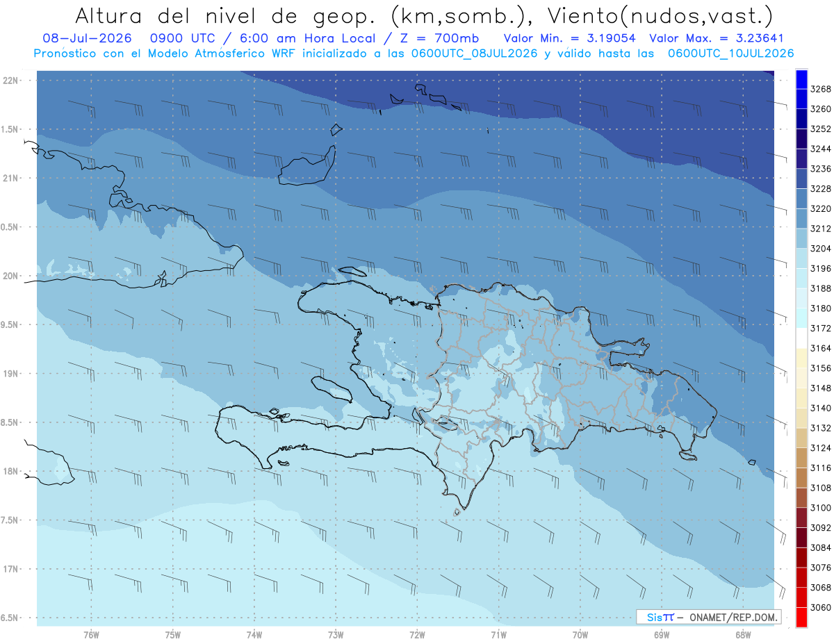Click the '3132' colorbar label
Screen dimensions: 834x644
pyautogui.click(x=821, y=428)
